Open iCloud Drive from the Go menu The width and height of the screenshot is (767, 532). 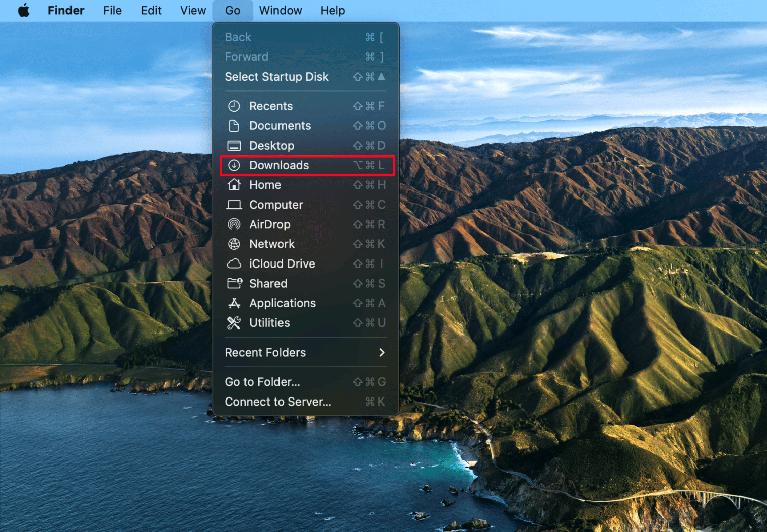306,263
